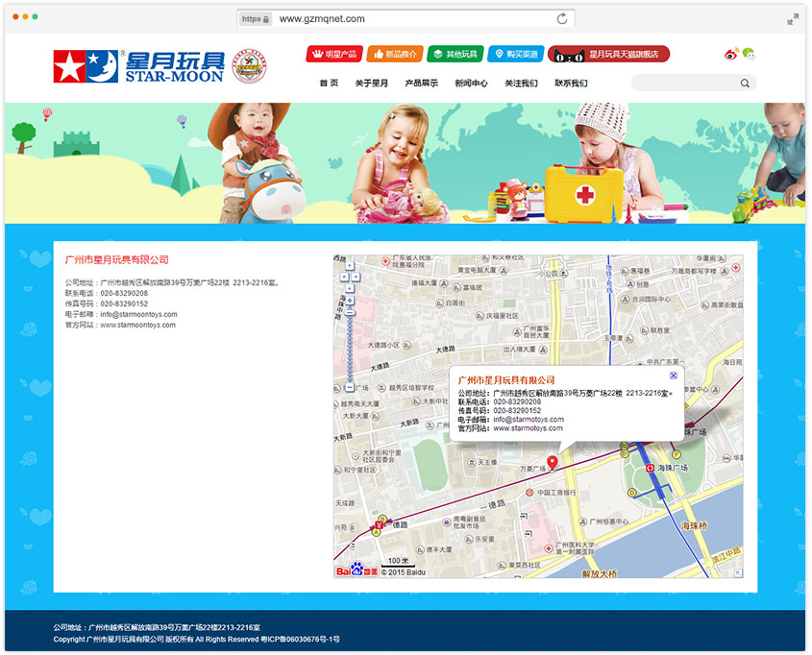812x655 pixels.
Task: Go to 首页 home menu item
Action: click(329, 83)
